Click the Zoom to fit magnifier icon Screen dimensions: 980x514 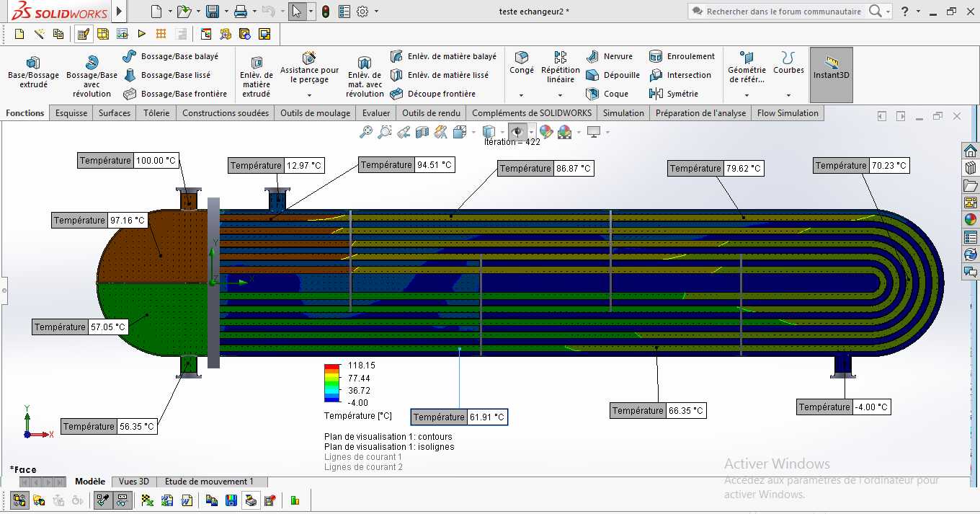click(366, 132)
